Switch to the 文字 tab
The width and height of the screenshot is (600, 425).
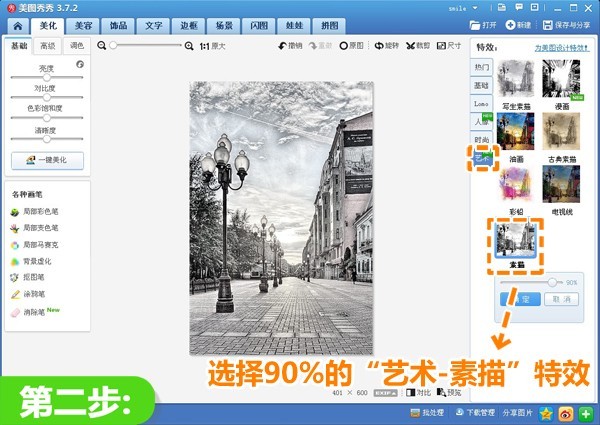tap(153, 26)
